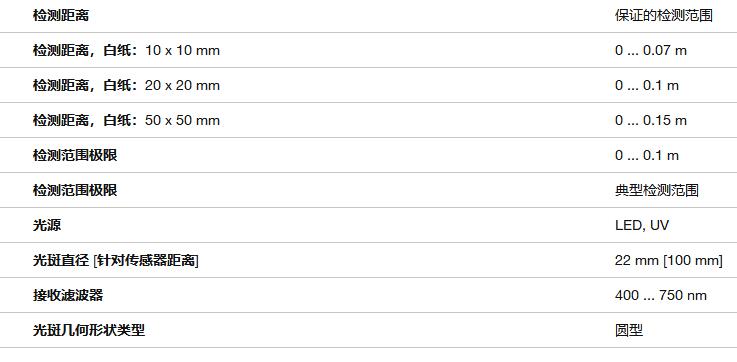Screen dimensions: 737x362
Task: Click the first 检测范围极限 row label
Action: (x=75, y=155)
